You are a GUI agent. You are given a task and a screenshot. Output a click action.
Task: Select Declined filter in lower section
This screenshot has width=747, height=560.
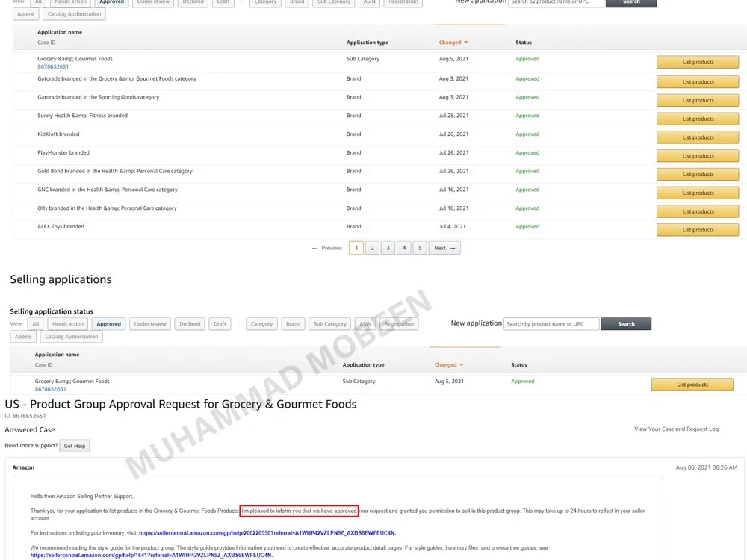pyautogui.click(x=190, y=324)
